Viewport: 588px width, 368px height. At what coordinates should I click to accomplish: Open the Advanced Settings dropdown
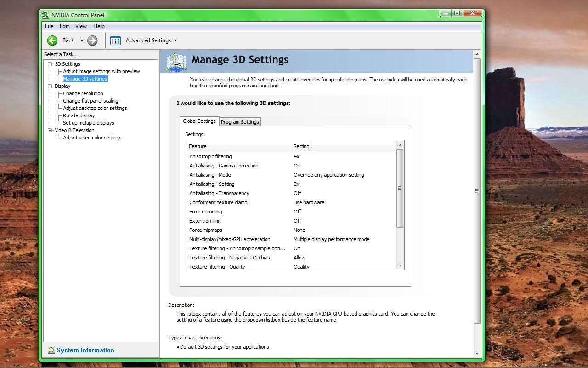175,40
